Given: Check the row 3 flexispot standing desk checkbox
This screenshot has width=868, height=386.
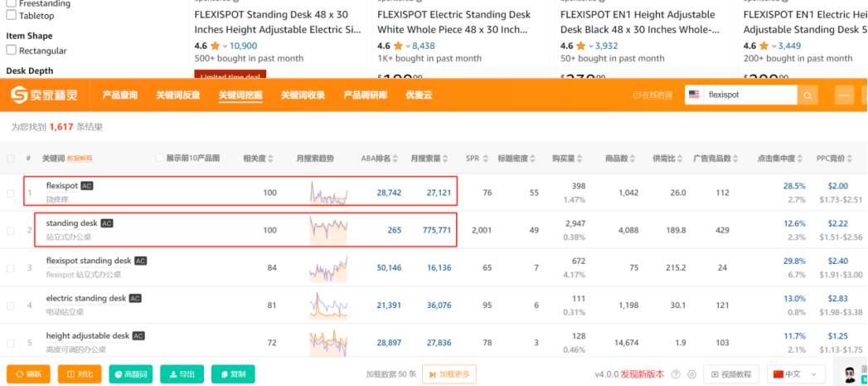Looking at the screenshot, I should coord(11,268).
